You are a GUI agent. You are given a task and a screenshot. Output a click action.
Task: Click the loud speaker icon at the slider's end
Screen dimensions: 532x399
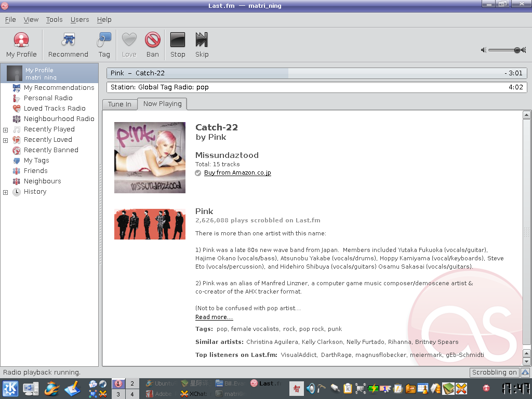click(x=524, y=50)
